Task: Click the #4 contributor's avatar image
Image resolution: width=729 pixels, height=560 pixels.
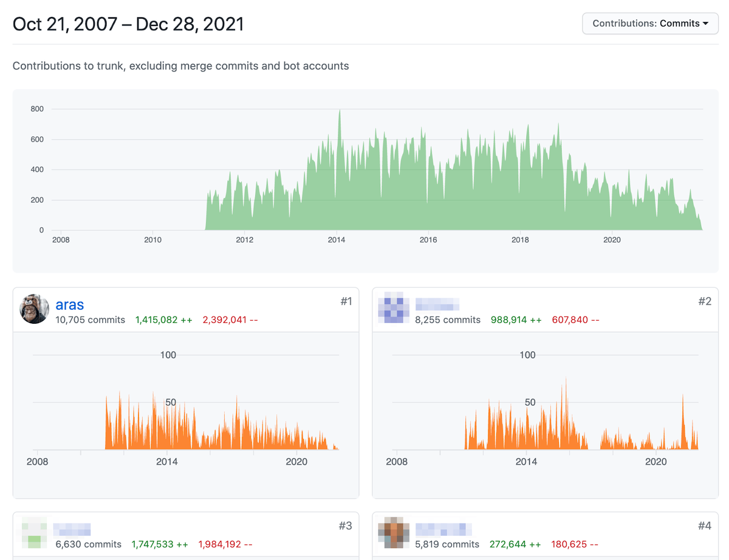Action: (x=394, y=533)
